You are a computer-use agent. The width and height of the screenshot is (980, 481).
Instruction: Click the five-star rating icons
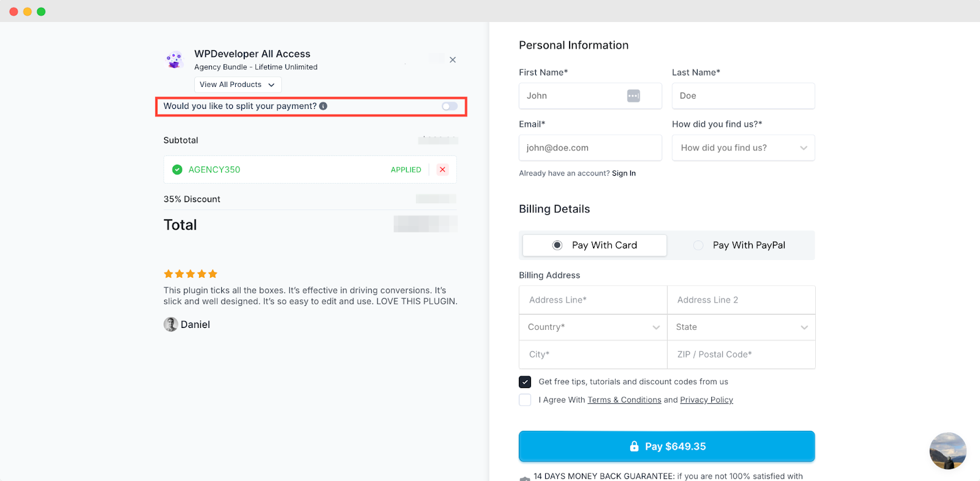coord(190,274)
